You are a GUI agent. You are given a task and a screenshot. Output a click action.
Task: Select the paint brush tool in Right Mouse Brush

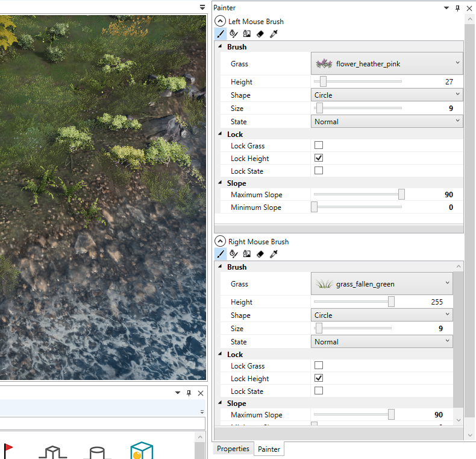(221, 254)
